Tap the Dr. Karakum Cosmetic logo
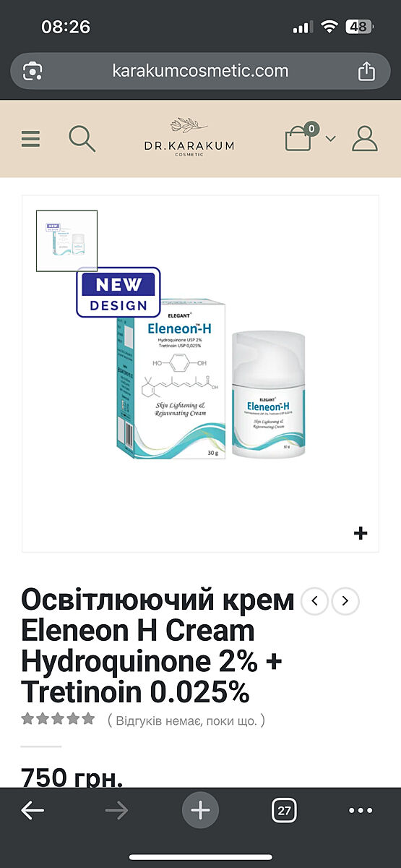This screenshot has width=401, height=868. pos(188,137)
